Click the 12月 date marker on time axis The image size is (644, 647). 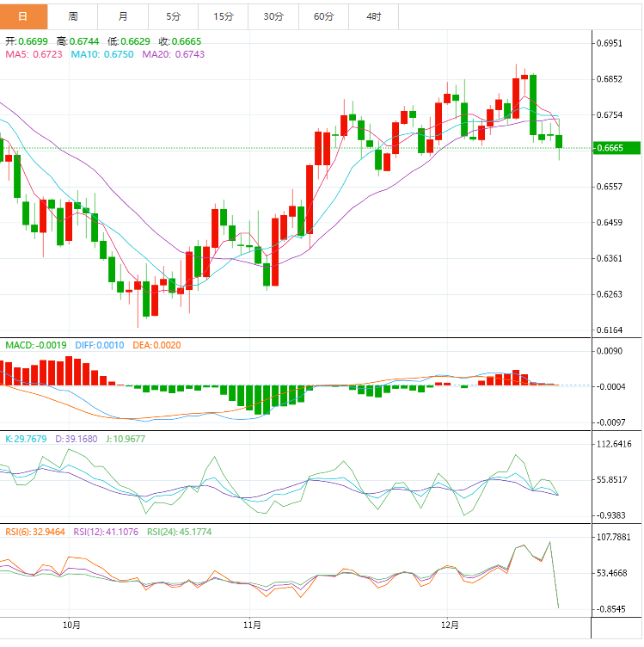450,625
